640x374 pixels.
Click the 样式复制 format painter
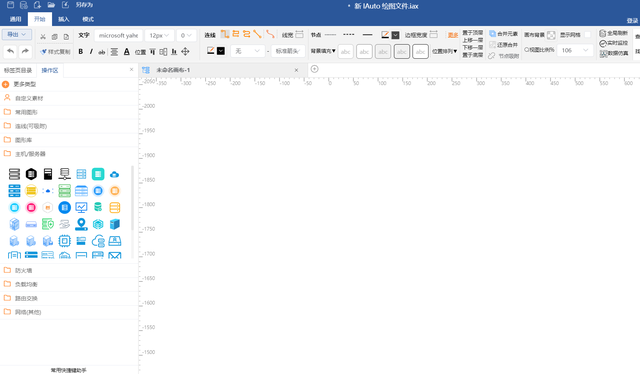[x=55, y=51]
